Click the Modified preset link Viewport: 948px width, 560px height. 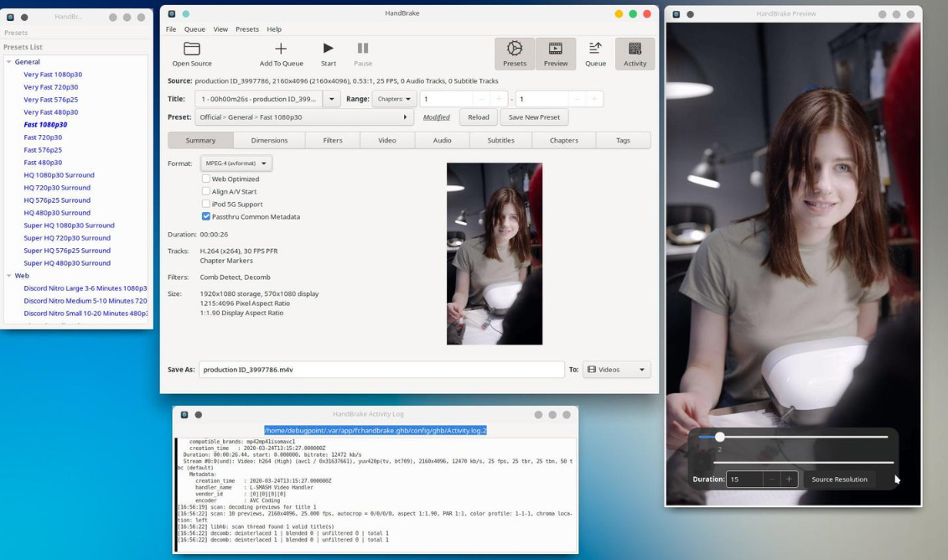(x=437, y=117)
